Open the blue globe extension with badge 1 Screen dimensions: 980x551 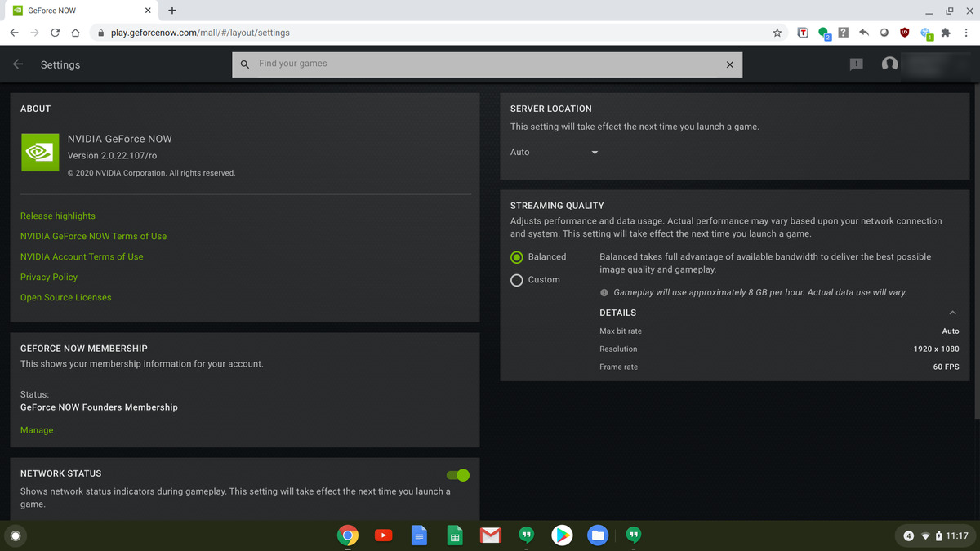926,33
